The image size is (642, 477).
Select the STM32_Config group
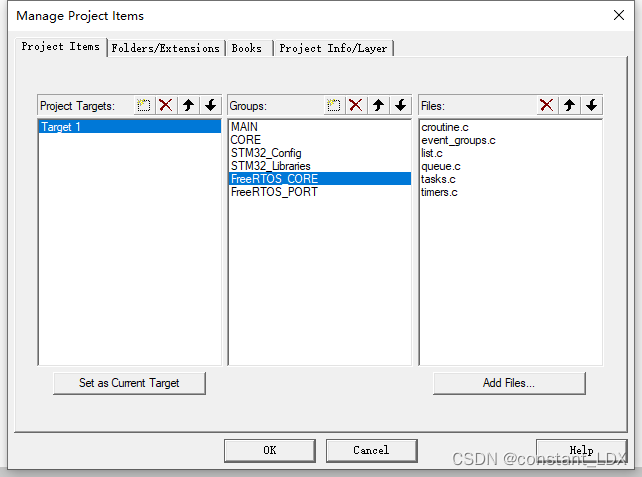320,153
